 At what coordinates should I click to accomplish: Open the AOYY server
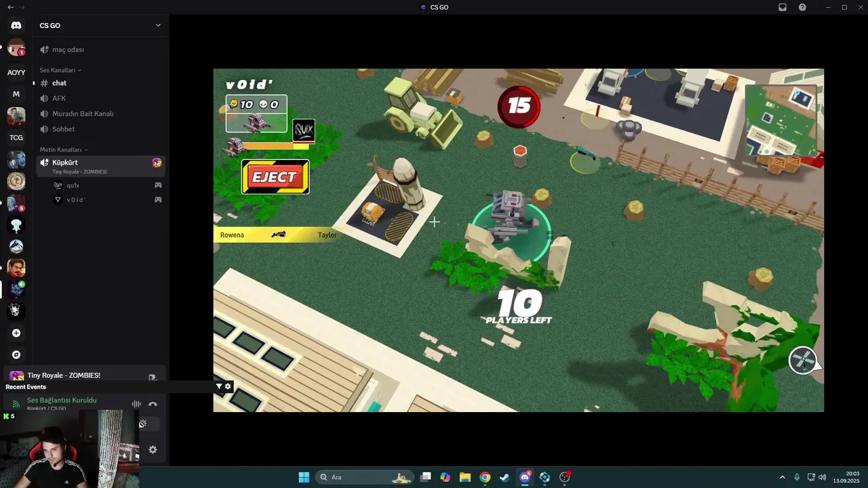pos(16,72)
